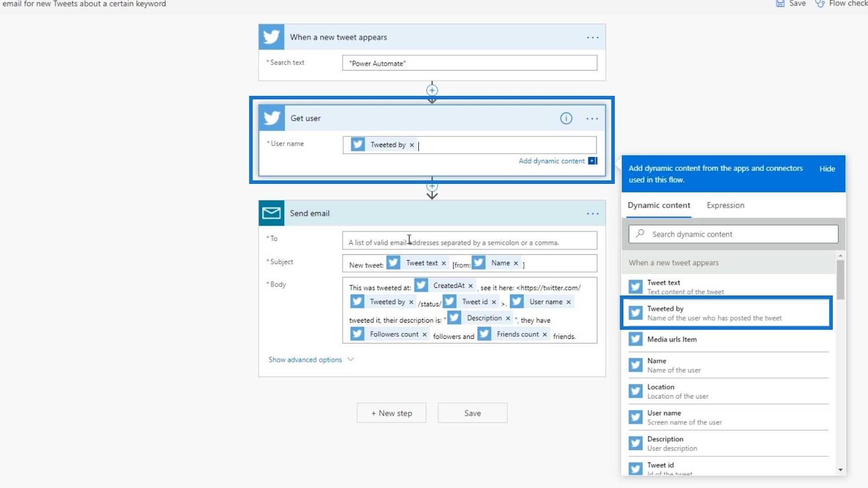Remove the 'Tweet id' token from Body
868x488 pixels.
494,302
